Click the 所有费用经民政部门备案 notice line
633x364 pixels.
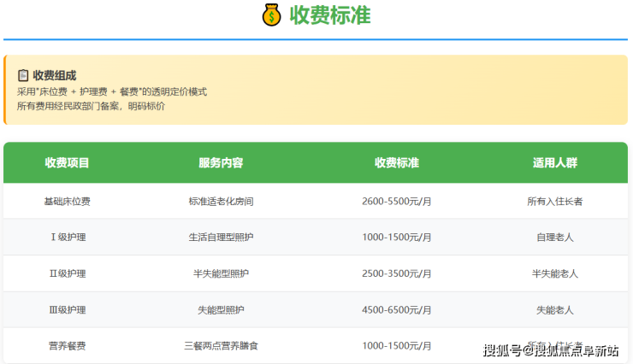pos(92,106)
